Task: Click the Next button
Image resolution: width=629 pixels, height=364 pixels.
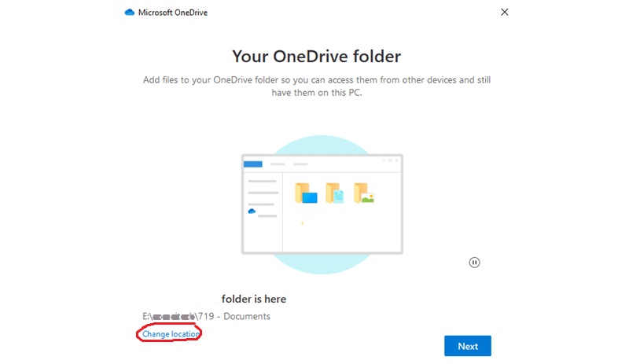Action: coord(467,346)
